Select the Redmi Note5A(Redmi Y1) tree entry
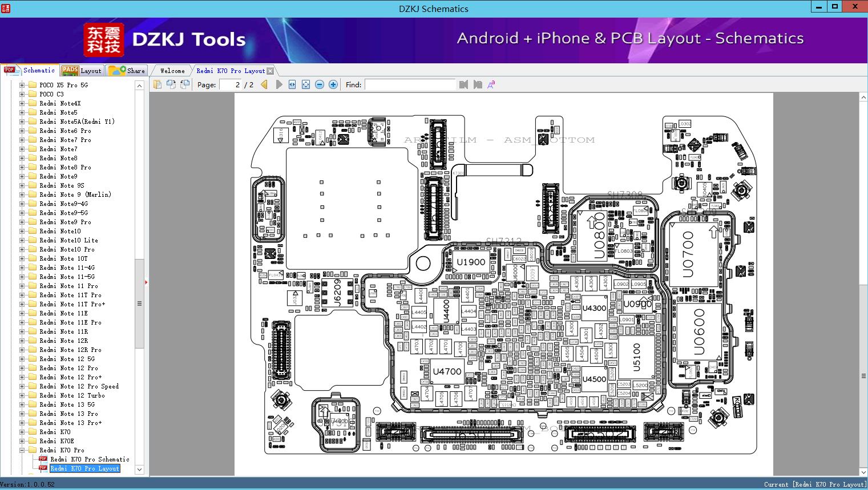The height and width of the screenshot is (490, 868). point(77,122)
